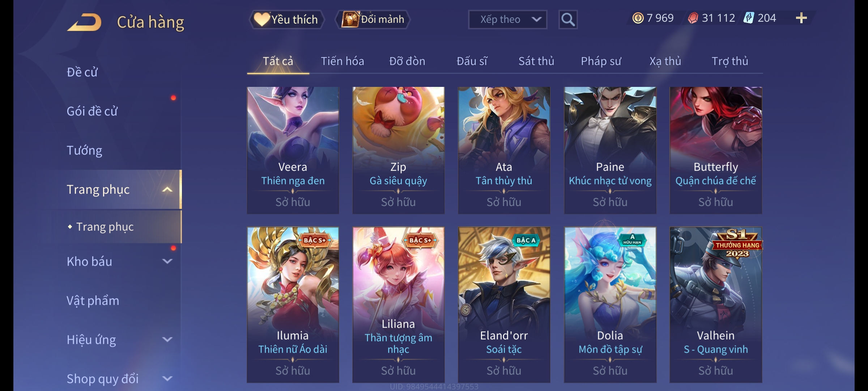The image size is (868, 391).
Task: Open Đổi mảnh fragment exchange
Action: [373, 20]
